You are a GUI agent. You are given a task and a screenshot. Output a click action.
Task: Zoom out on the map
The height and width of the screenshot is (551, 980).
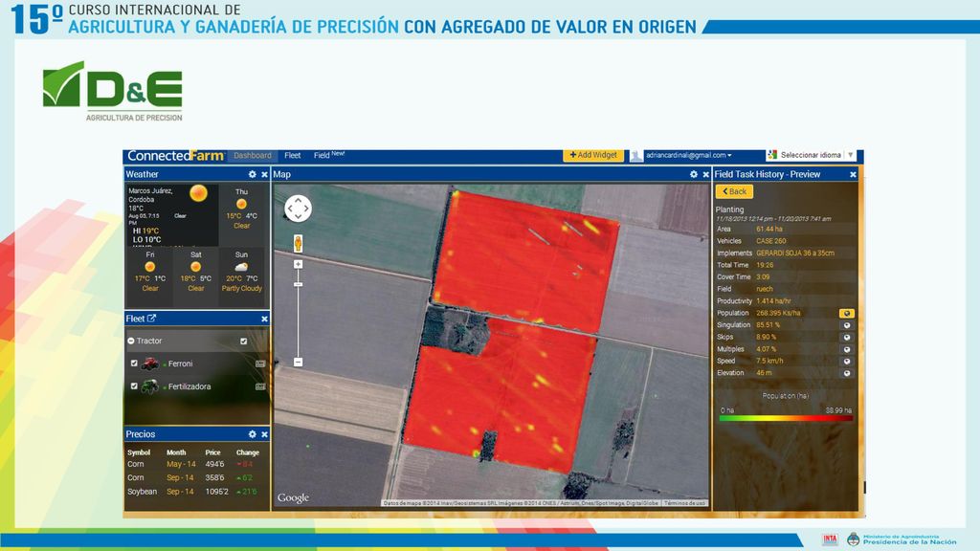pos(299,363)
